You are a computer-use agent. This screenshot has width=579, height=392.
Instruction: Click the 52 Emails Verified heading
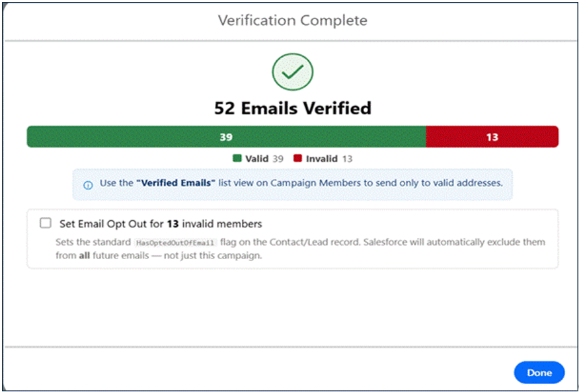293,108
